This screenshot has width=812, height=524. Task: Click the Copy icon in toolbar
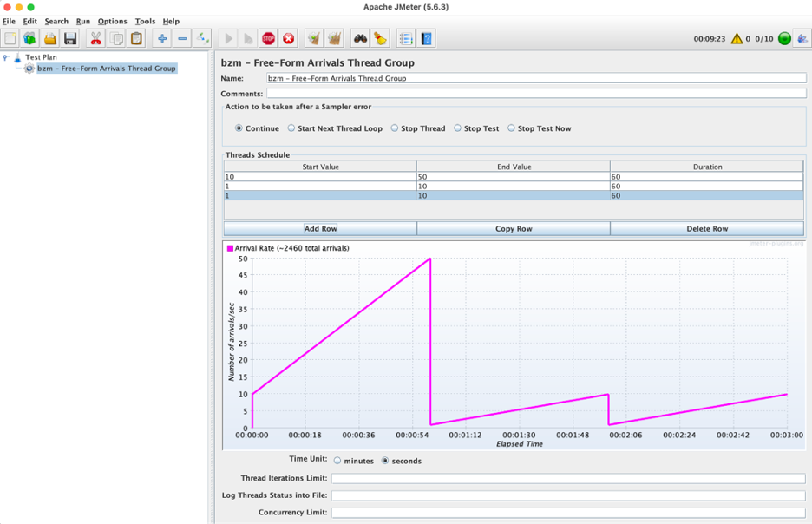116,38
